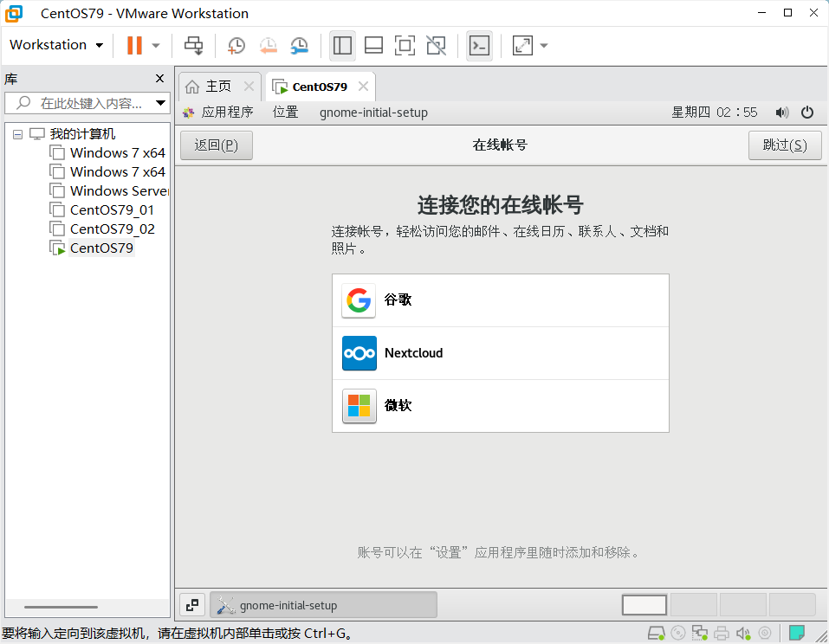The height and width of the screenshot is (644, 829).
Task: Collapse the 我的计算机 tree node
Action: (x=17, y=134)
